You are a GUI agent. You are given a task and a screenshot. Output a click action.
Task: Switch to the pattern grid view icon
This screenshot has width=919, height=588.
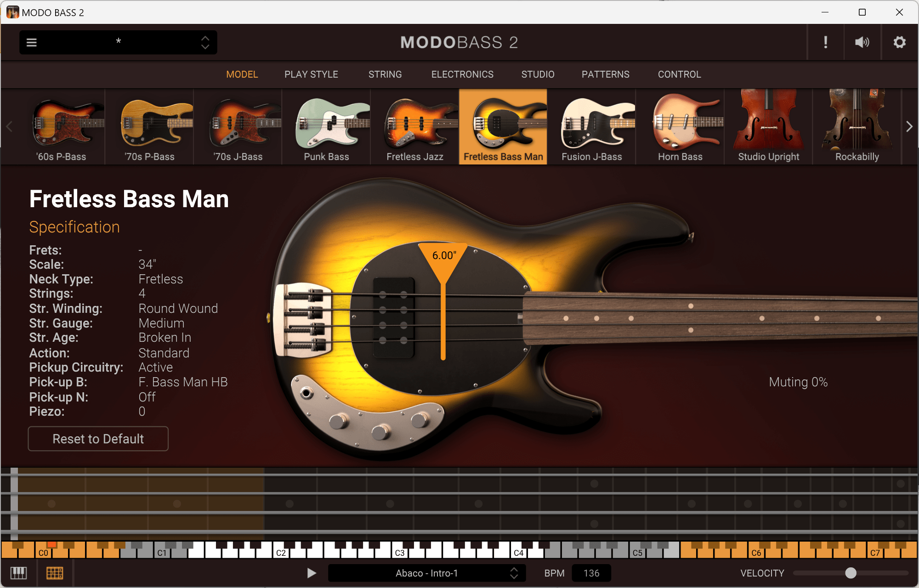[x=55, y=573]
